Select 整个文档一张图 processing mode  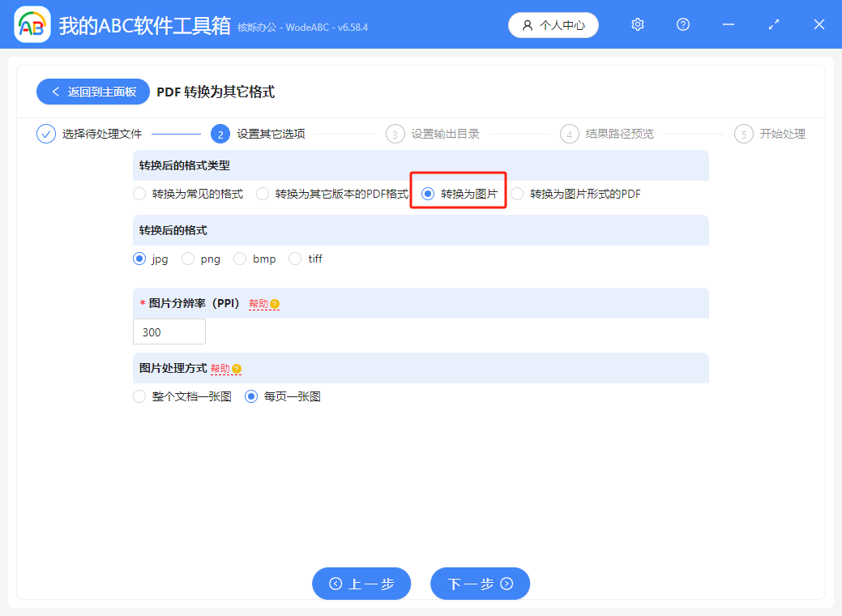click(x=139, y=396)
